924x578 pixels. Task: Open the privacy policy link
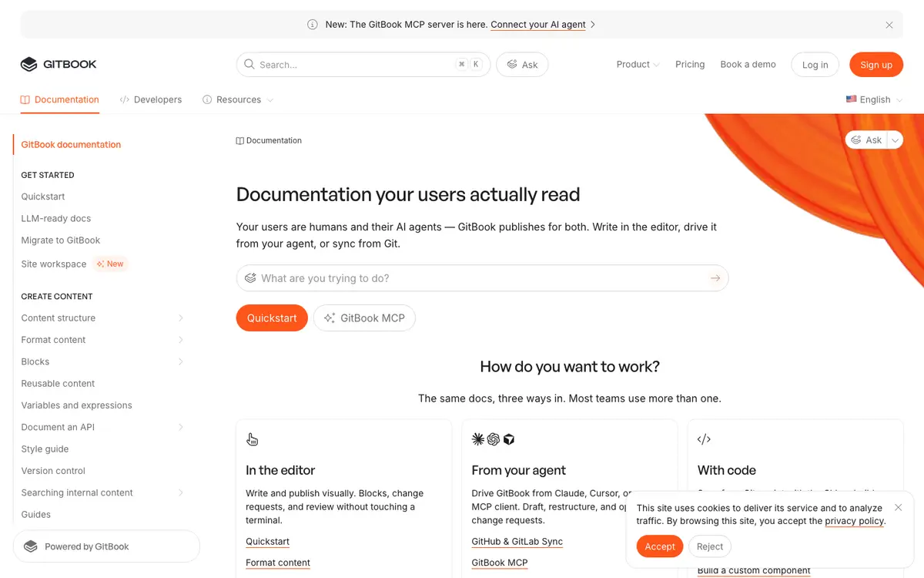[855, 521]
